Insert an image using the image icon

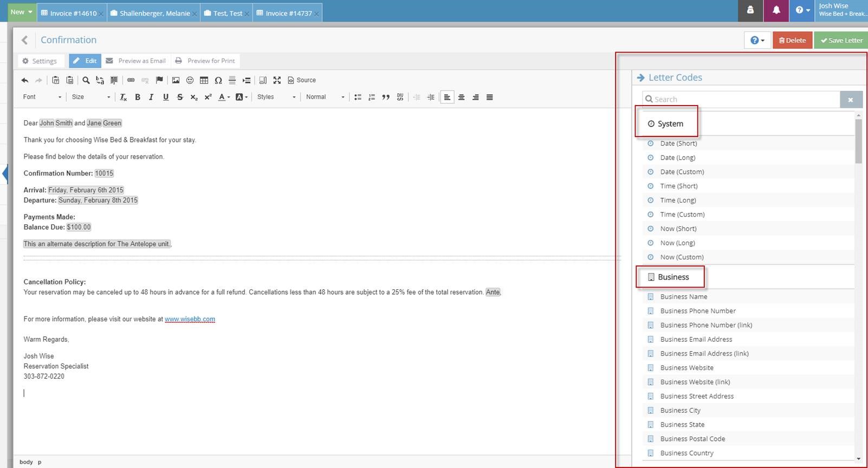176,80
